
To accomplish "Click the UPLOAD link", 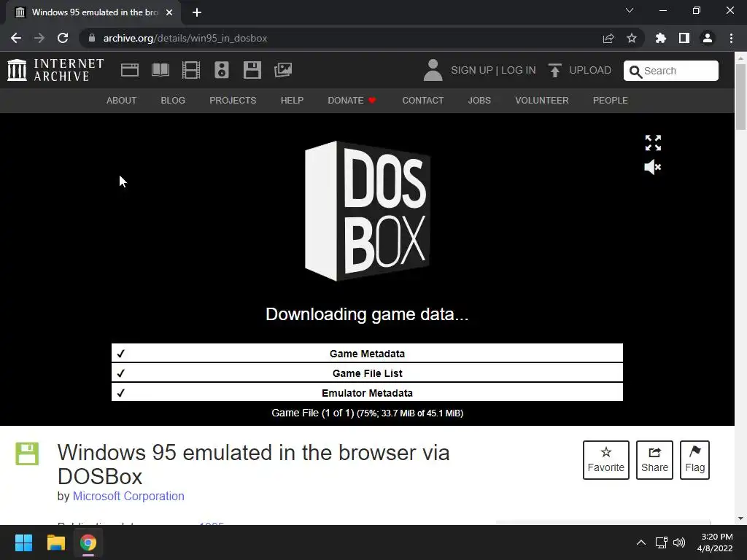I will [x=589, y=71].
